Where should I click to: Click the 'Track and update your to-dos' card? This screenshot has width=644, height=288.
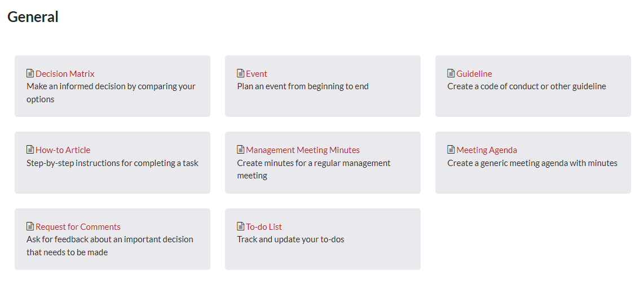[323, 239]
